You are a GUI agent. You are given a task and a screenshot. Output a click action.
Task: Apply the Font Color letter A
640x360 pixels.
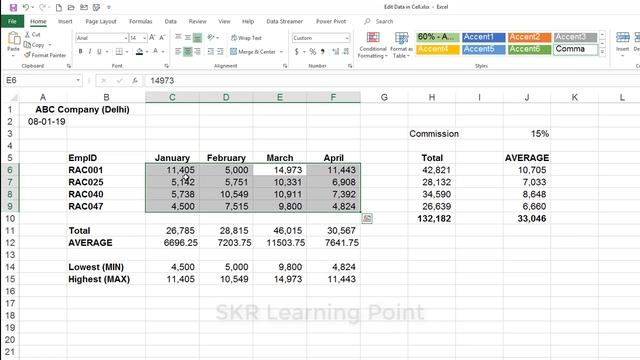click(x=156, y=51)
